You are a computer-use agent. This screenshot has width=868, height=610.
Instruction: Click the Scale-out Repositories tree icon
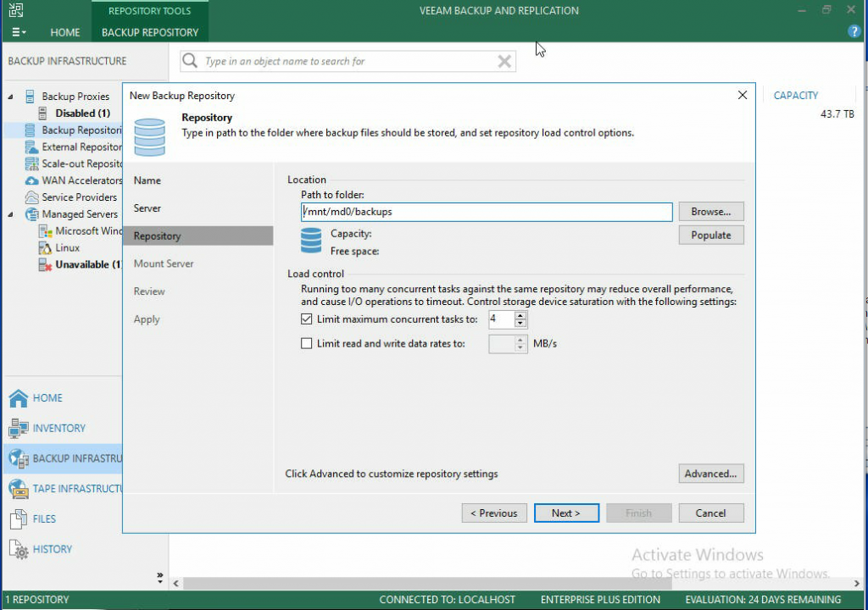point(31,164)
